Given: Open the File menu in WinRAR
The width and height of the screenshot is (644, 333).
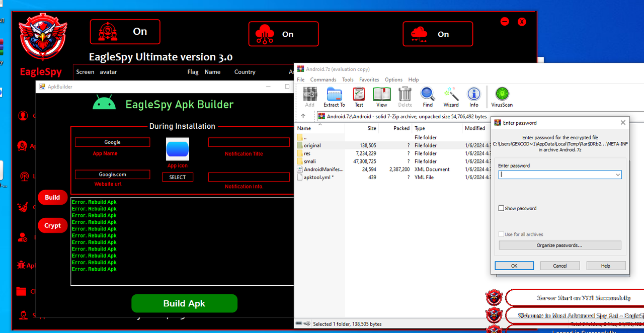Looking at the screenshot, I should (x=301, y=79).
